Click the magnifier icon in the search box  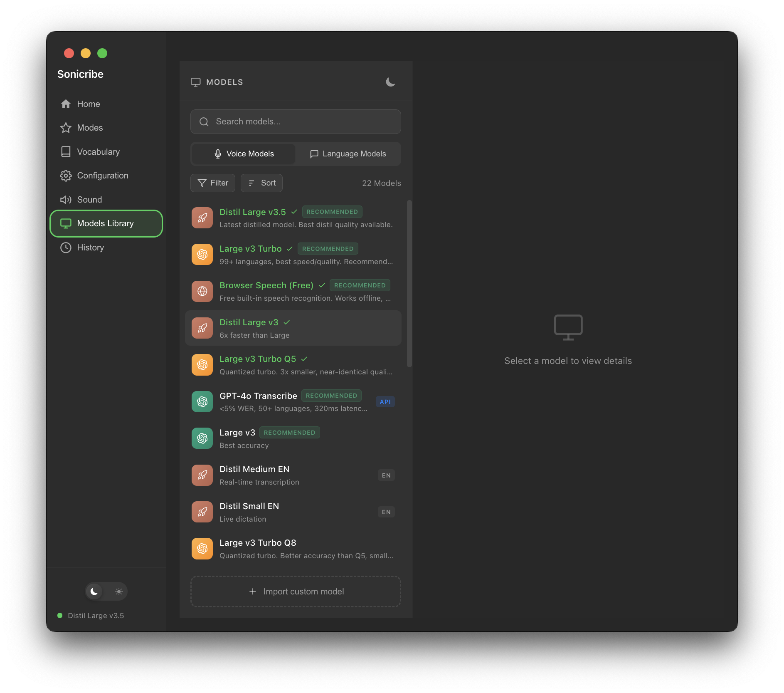click(x=204, y=121)
